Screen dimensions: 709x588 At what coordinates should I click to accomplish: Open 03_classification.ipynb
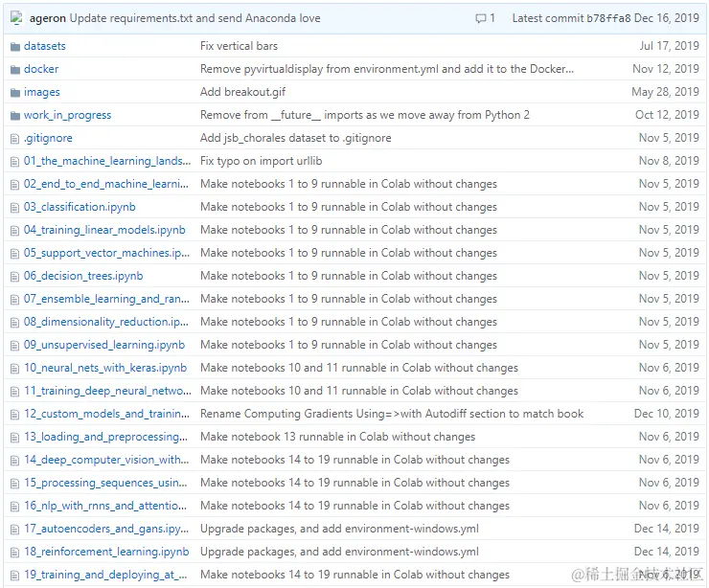coord(80,207)
